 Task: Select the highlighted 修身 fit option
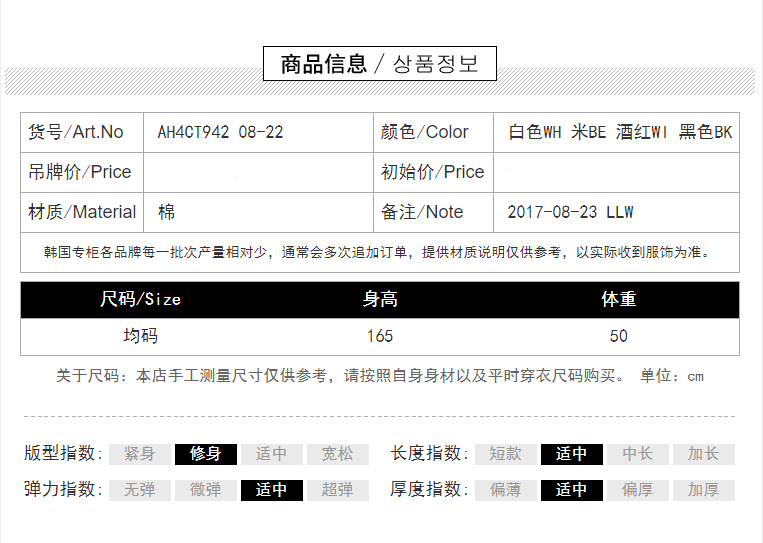pos(205,454)
